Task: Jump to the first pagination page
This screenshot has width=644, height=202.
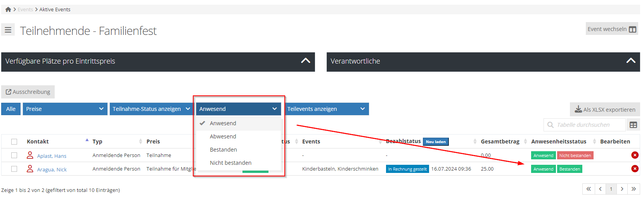Action: click(x=589, y=189)
